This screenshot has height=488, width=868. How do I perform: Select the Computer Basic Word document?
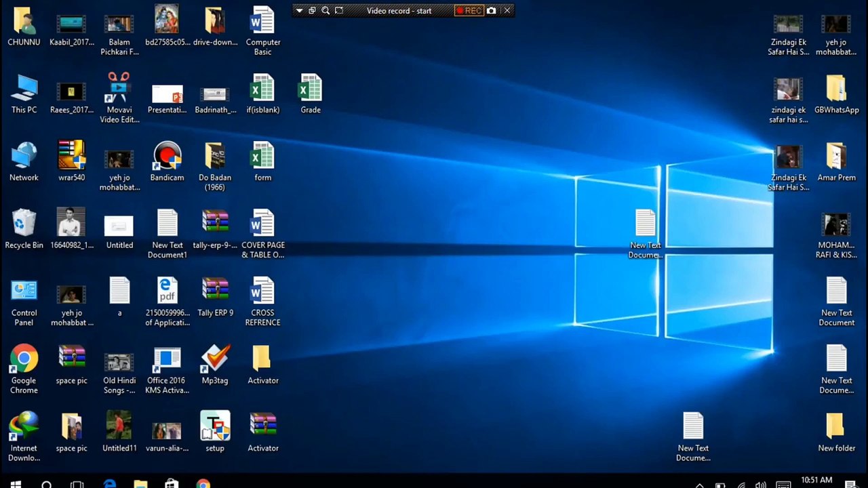(x=263, y=30)
